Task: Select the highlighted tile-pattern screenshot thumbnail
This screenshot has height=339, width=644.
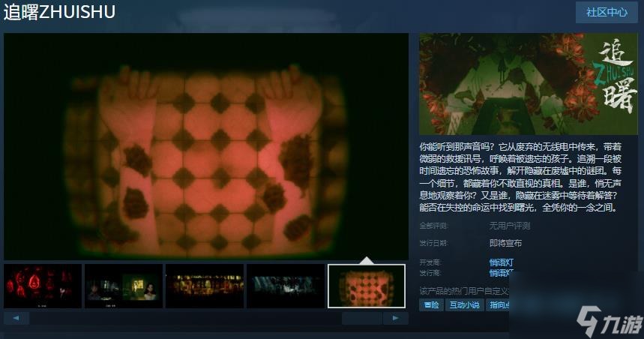Action: tap(367, 286)
